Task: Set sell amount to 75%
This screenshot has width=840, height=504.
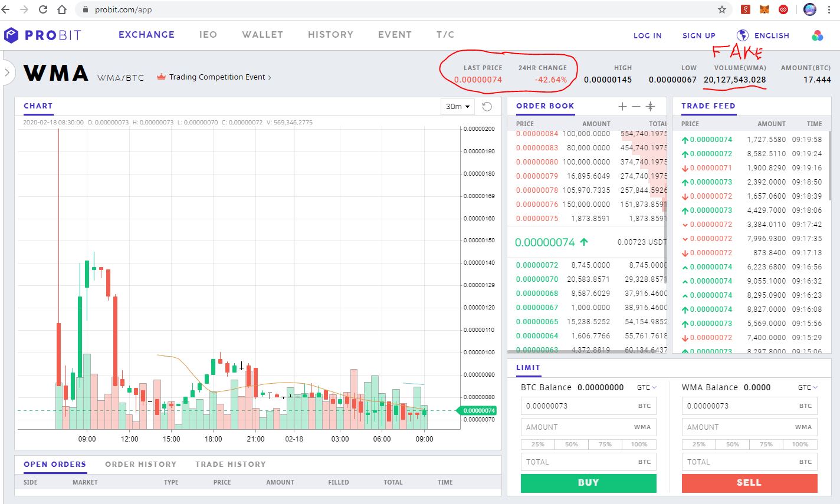Action: (x=766, y=444)
